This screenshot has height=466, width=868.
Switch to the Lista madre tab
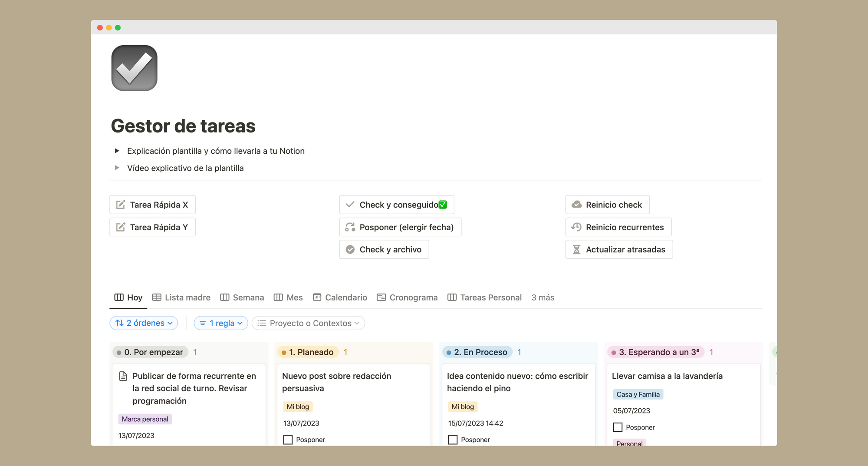click(187, 297)
